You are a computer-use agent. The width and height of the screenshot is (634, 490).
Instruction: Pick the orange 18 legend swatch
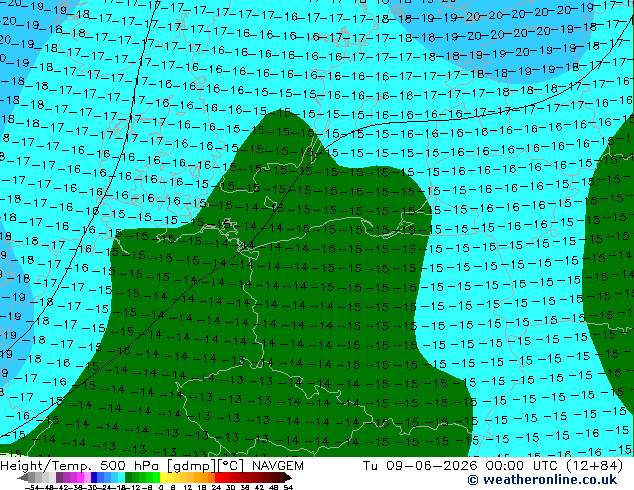tap(205, 477)
